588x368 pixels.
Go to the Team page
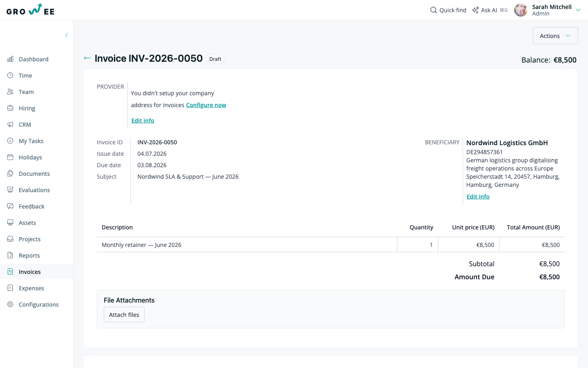click(x=37, y=92)
